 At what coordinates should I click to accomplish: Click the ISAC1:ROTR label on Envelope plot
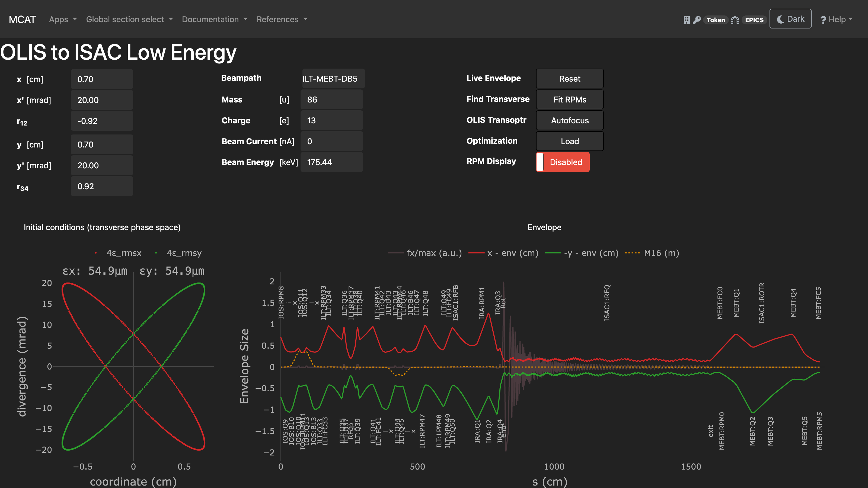pyautogui.click(x=762, y=303)
